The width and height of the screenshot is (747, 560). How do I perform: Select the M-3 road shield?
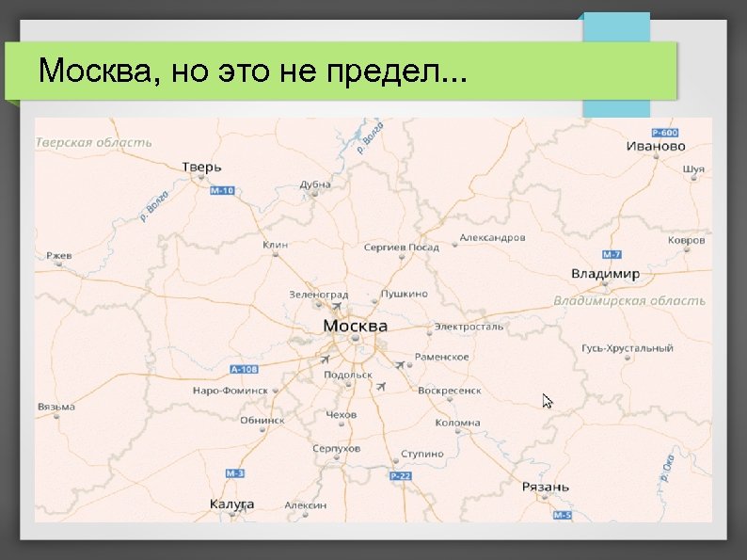(235, 473)
